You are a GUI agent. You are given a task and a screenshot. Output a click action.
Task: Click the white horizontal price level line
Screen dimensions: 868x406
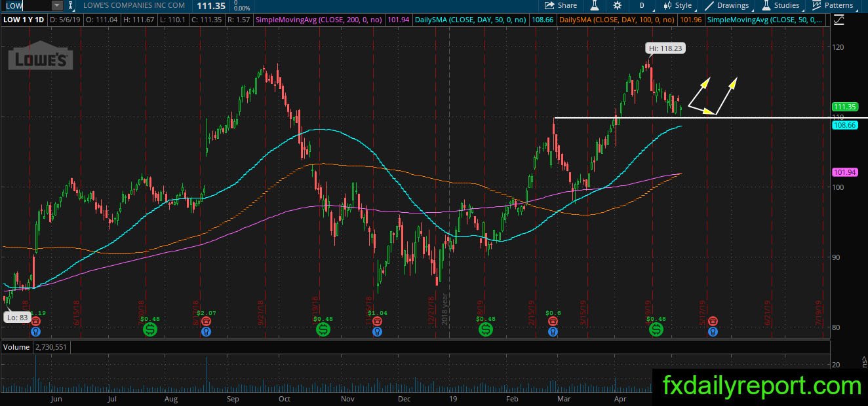[711, 118]
